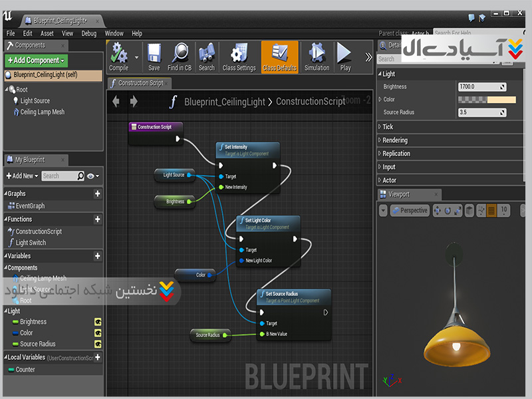Expand the Replication section in Details
Viewport: 532px width, 399px height.
396,154
